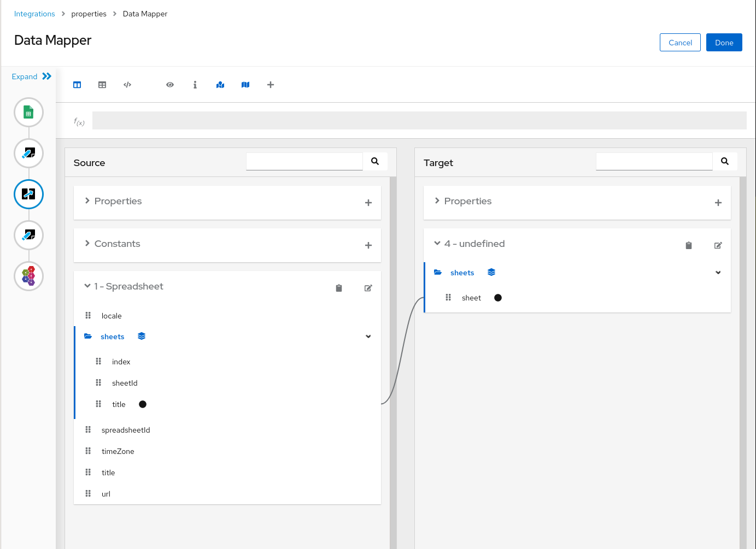Add a new Source property
This screenshot has height=549, width=756.
coord(368,203)
